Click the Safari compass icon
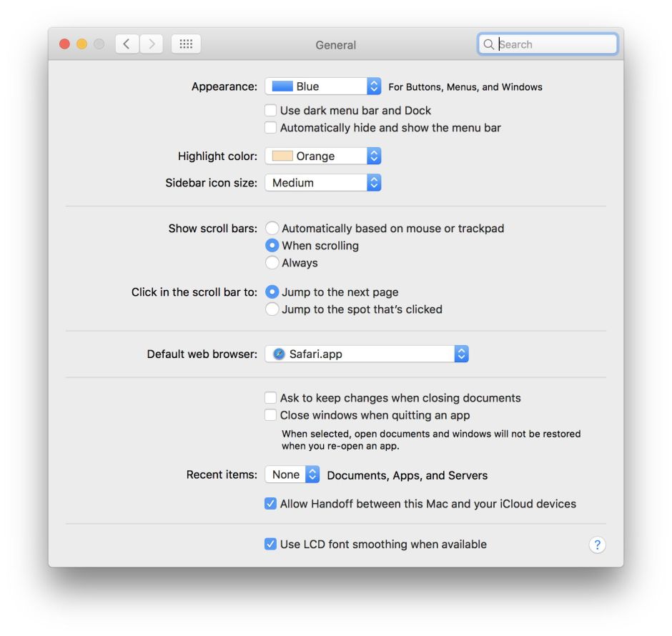The height and width of the screenshot is (636, 672). click(x=279, y=354)
